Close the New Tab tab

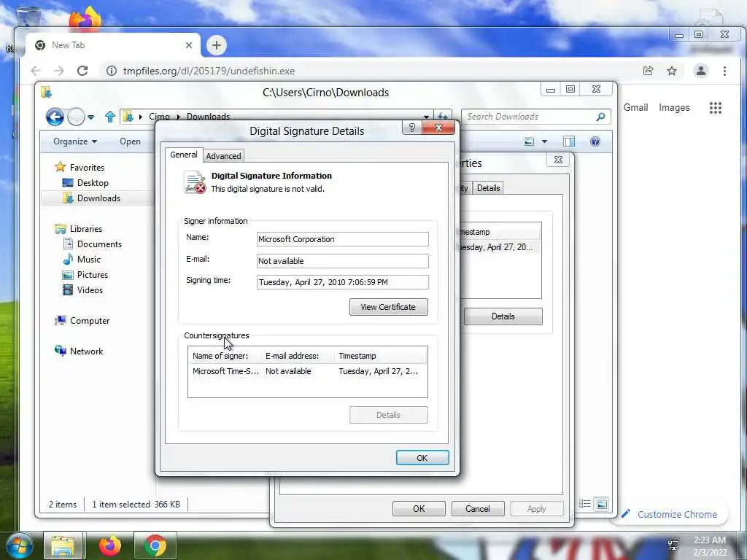189,45
